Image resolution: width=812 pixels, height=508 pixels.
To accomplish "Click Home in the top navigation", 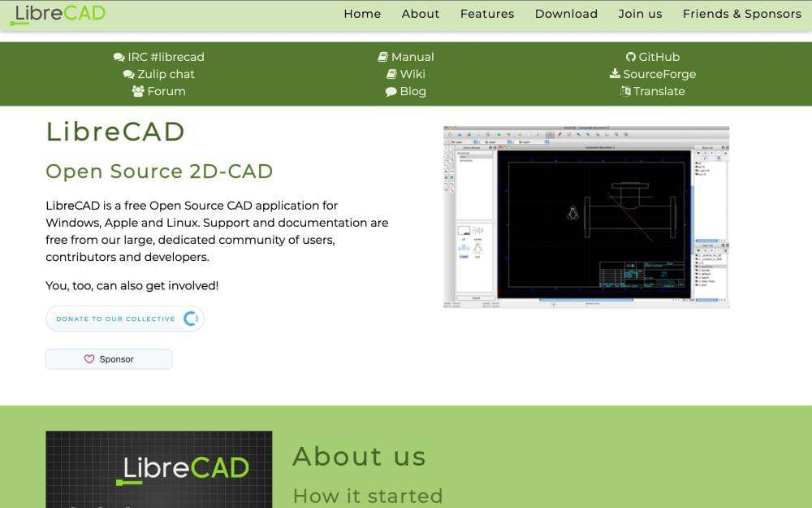I will click(x=362, y=14).
